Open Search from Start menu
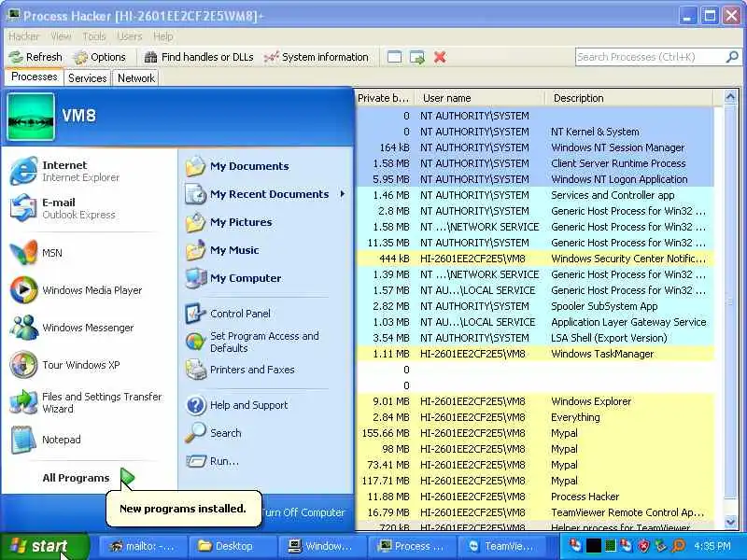The width and height of the screenshot is (747, 560). point(266,433)
